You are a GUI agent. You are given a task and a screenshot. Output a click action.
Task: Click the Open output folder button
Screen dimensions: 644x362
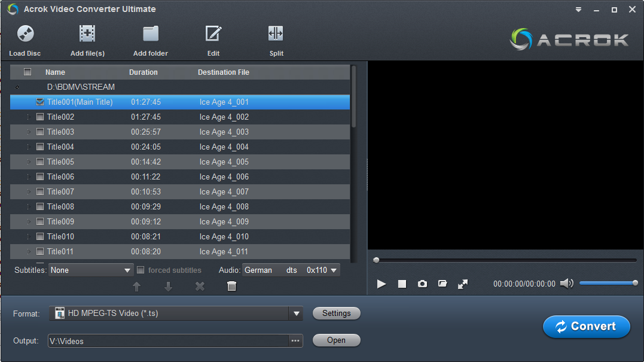pyautogui.click(x=337, y=340)
